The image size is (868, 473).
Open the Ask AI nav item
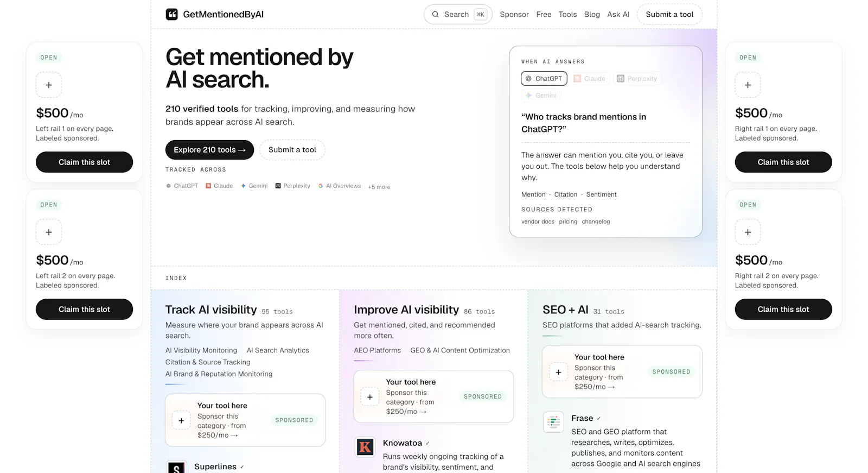618,15
